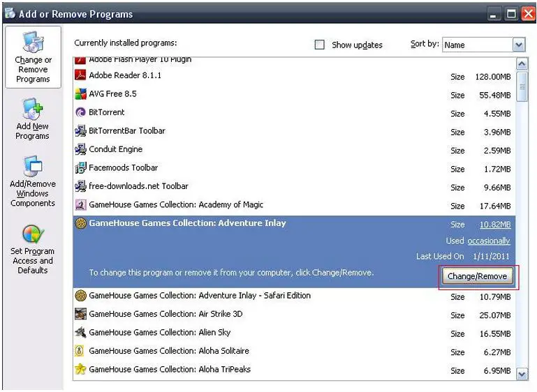The image size is (537, 392).
Task: Click the 6.27MB size value
Action: (497, 352)
